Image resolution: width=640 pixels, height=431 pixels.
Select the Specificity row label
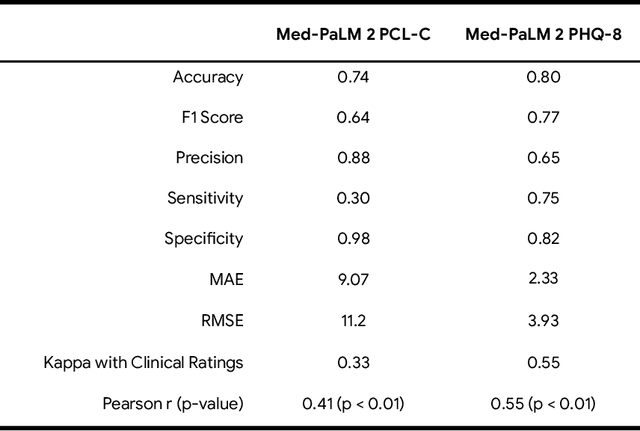[204, 239]
